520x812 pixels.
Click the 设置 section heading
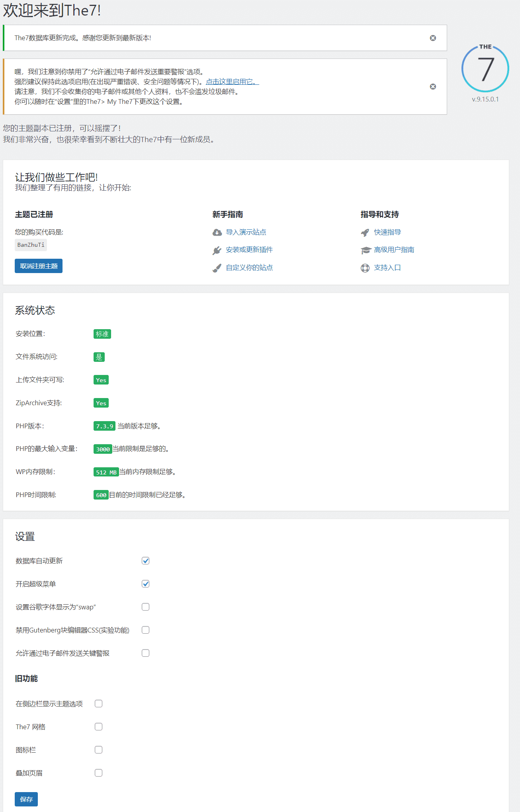25,537
